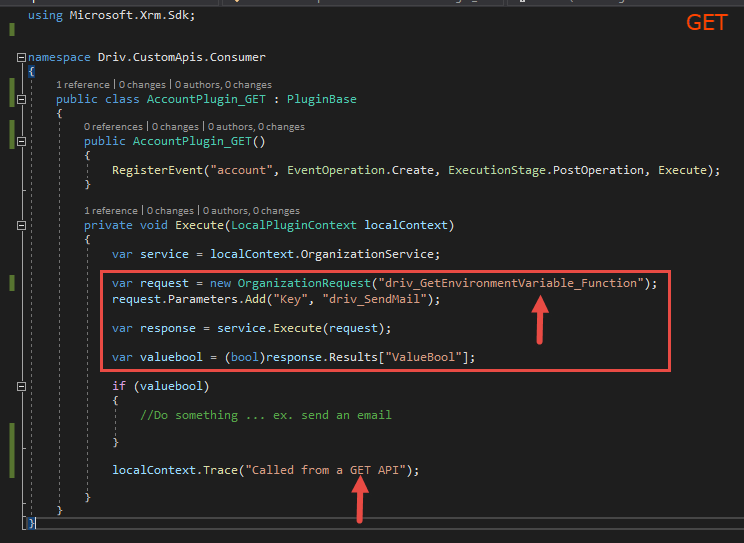744x543 pixels.
Task: Open '0 changes' CodeLens above the constructor
Action: coord(175,127)
